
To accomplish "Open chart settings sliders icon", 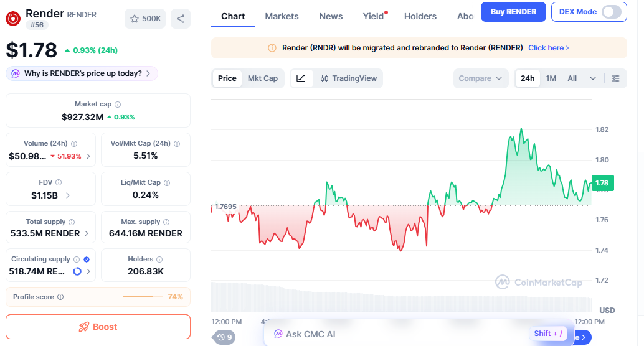I will point(615,78).
